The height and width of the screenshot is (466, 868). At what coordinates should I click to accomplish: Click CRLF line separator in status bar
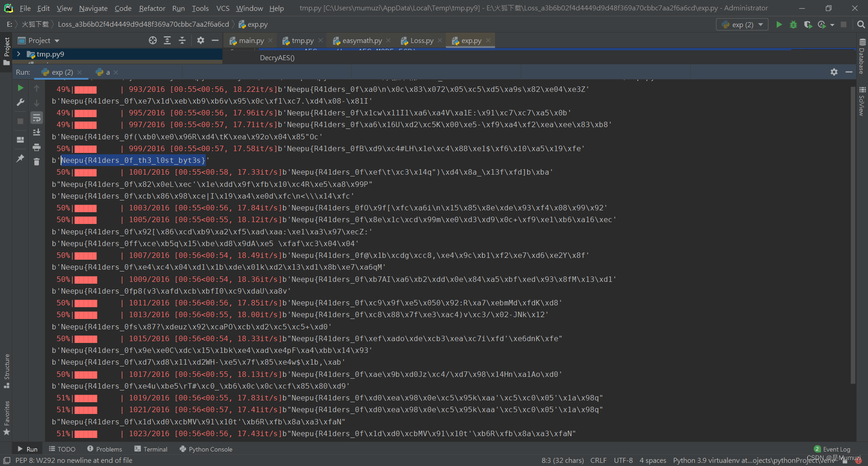coord(598,461)
